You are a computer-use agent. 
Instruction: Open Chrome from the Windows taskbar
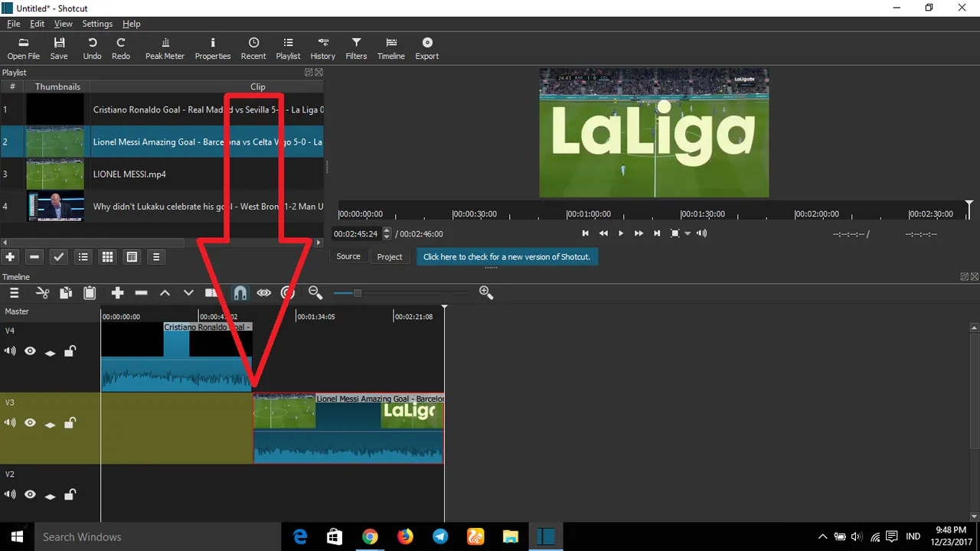tap(370, 536)
